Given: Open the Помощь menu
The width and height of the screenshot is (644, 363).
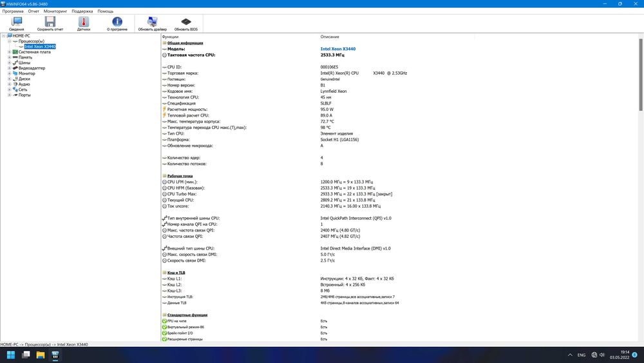Looking at the screenshot, I should click(x=106, y=11).
